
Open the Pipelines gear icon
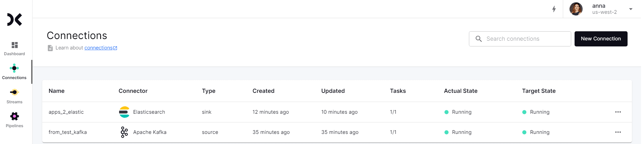(x=14, y=116)
